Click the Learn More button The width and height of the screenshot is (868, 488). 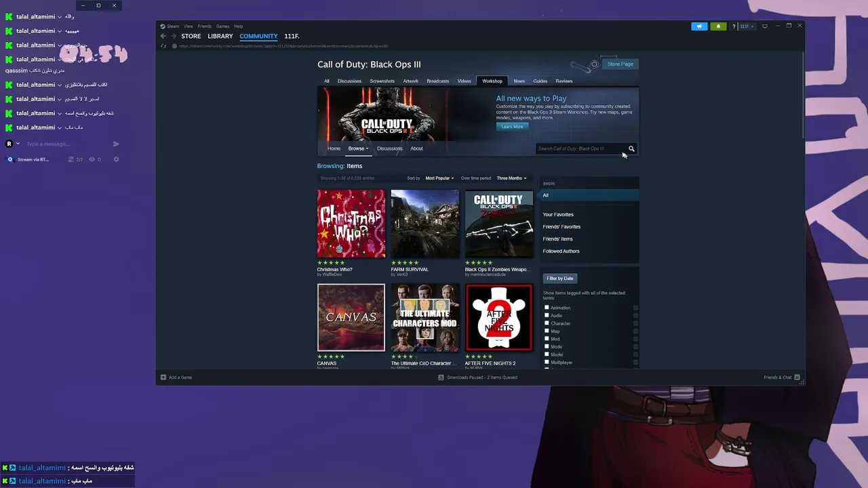tap(512, 127)
